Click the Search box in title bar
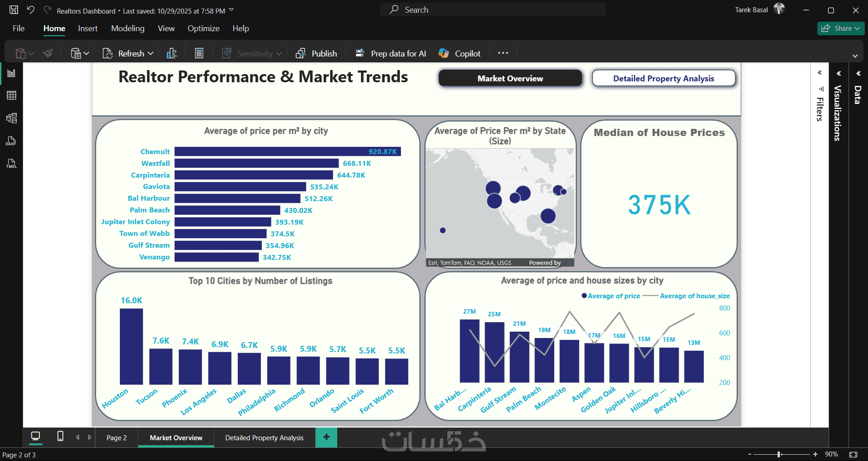 493,9
